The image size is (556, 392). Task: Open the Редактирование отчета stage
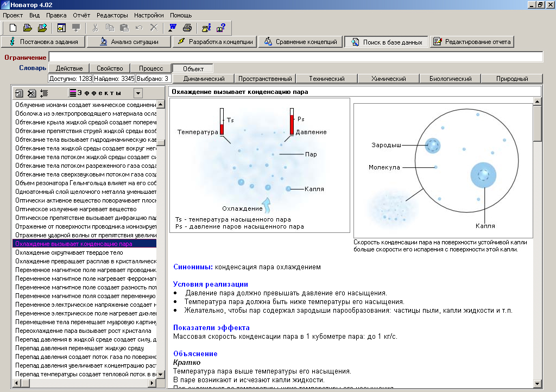click(472, 42)
